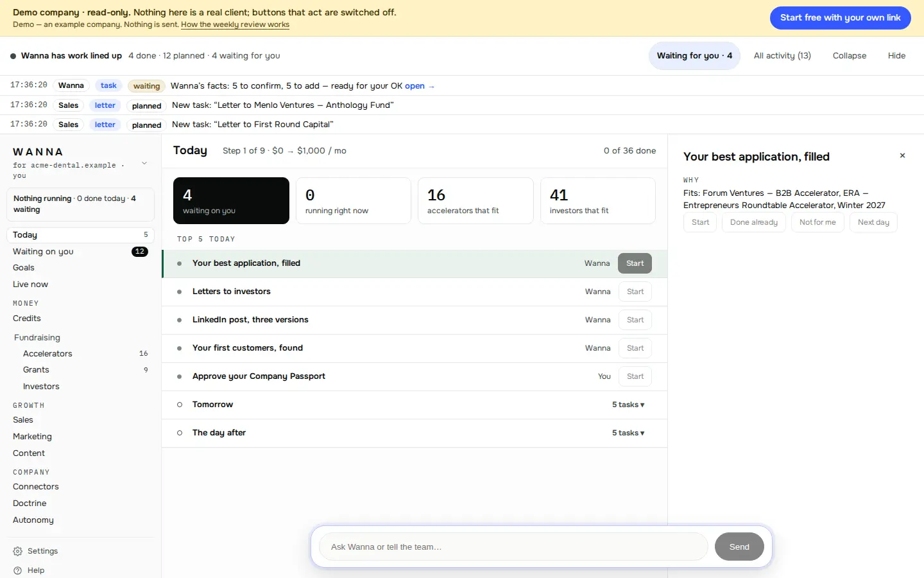
Task: Click the Send message button
Action: click(x=739, y=547)
